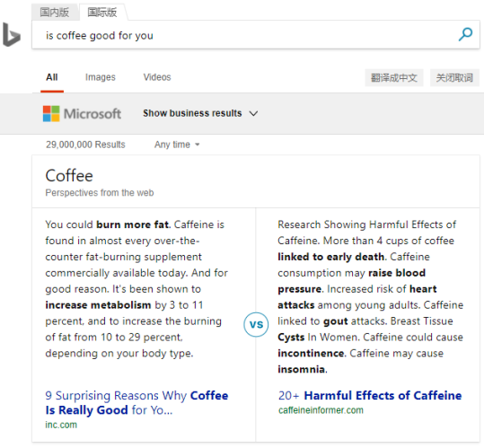The height and width of the screenshot is (448, 484).
Task: Switch to the 国内版 tab
Action: [x=55, y=13]
